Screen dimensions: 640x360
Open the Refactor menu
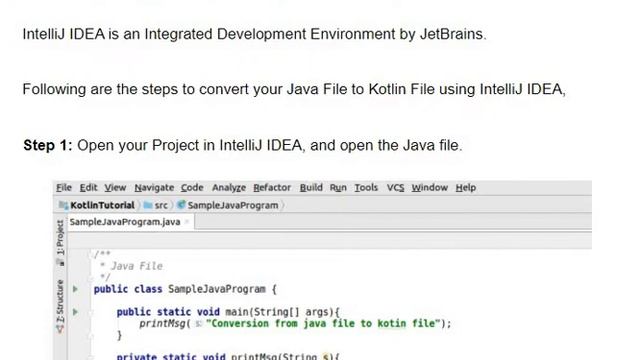pos(272,188)
